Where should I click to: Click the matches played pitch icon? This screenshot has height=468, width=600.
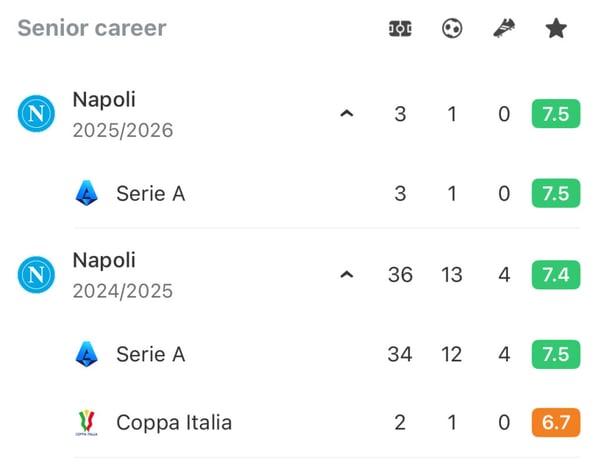pyautogui.click(x=400, y=29)
